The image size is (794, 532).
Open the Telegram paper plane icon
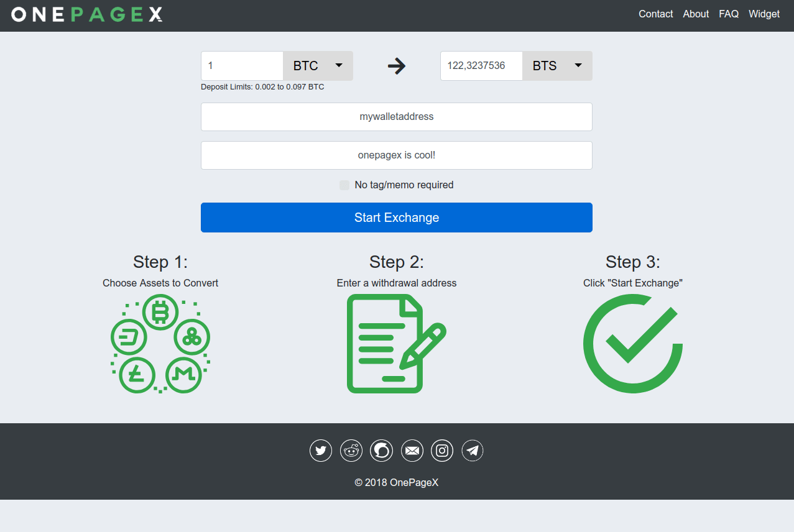(473, 451)
